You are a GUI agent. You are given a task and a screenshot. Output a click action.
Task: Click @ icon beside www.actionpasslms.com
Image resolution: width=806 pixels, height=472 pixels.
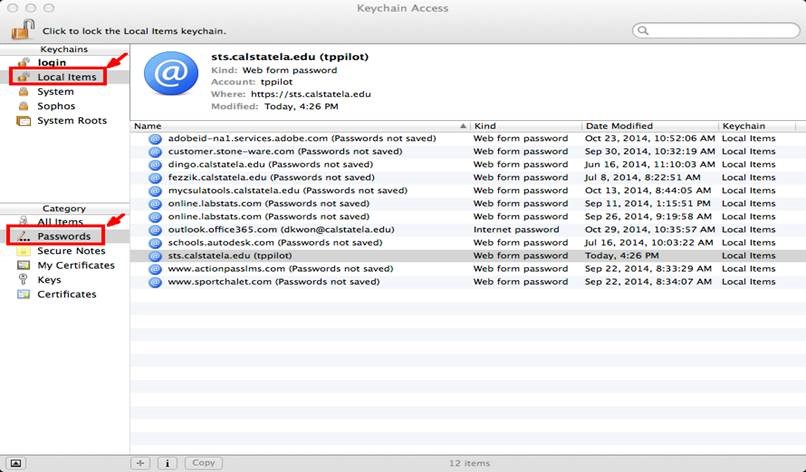(155, 269)
